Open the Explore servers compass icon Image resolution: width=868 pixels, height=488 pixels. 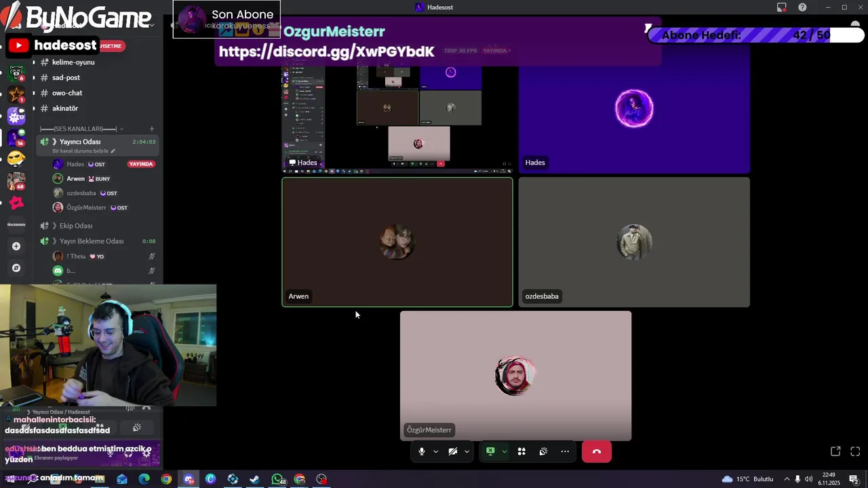(16, 268)
